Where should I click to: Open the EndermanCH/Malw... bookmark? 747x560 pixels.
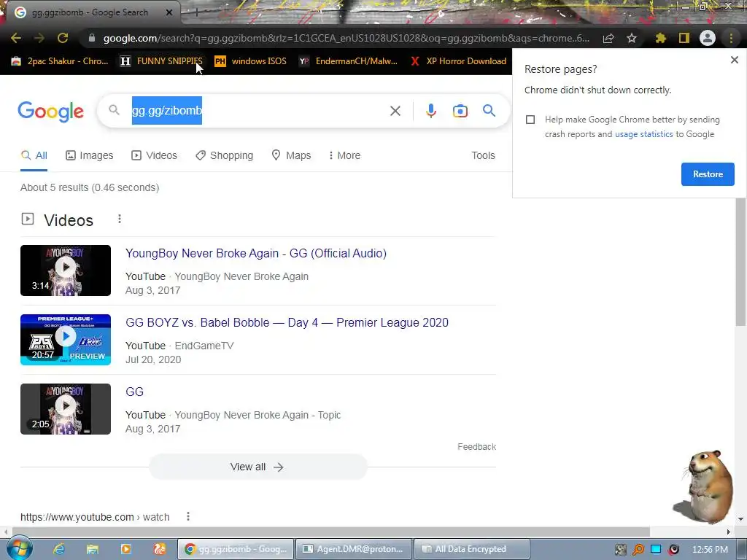tap(348, 61)
